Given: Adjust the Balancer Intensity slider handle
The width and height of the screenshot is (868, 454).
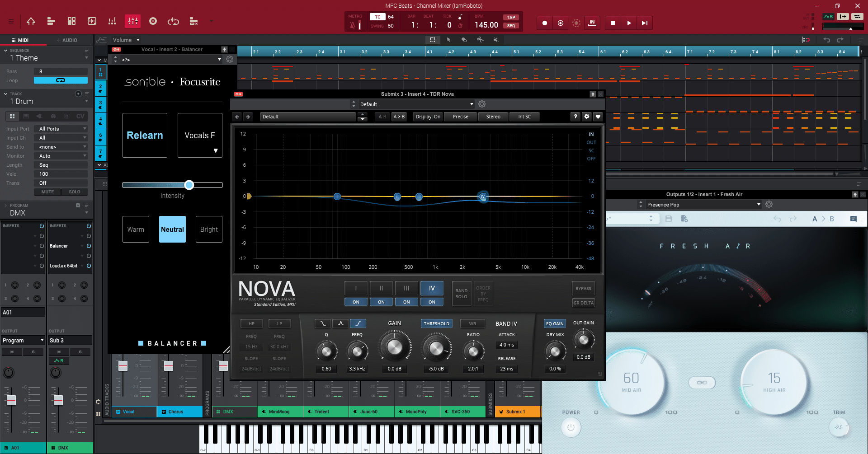Looking at the screenshot, I should click(x=189, y=185).
